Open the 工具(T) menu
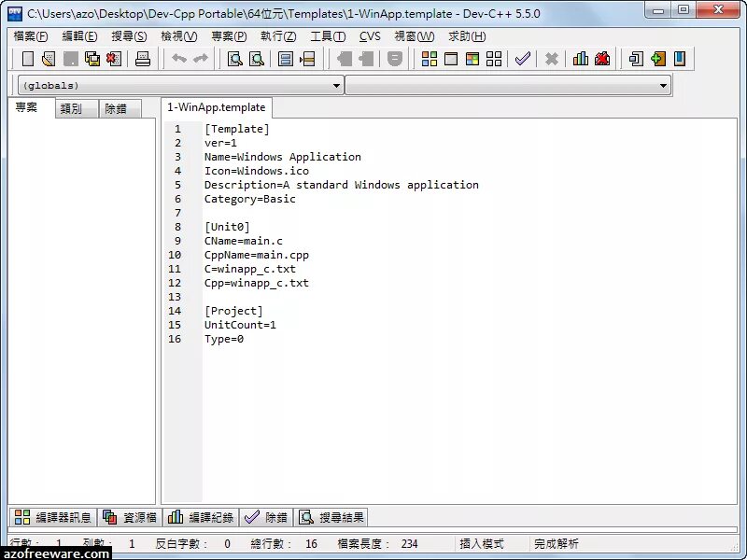Viewport: 747px width, 560px height. click(328, 36)
